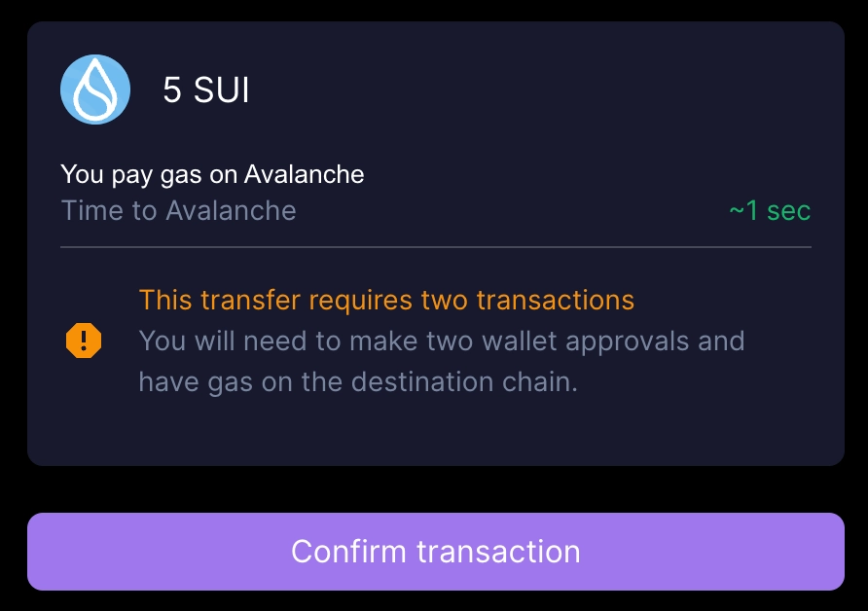
Task: Click the orange warning octagon icon
Action: click(84, 341)
